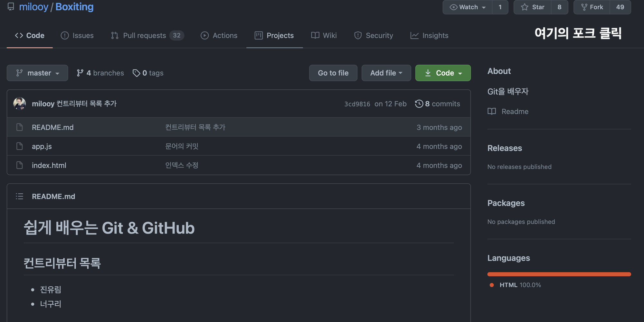Open the Issues tab
The width and height of the screenshot is (644, 322).
[x=77, y=35]
